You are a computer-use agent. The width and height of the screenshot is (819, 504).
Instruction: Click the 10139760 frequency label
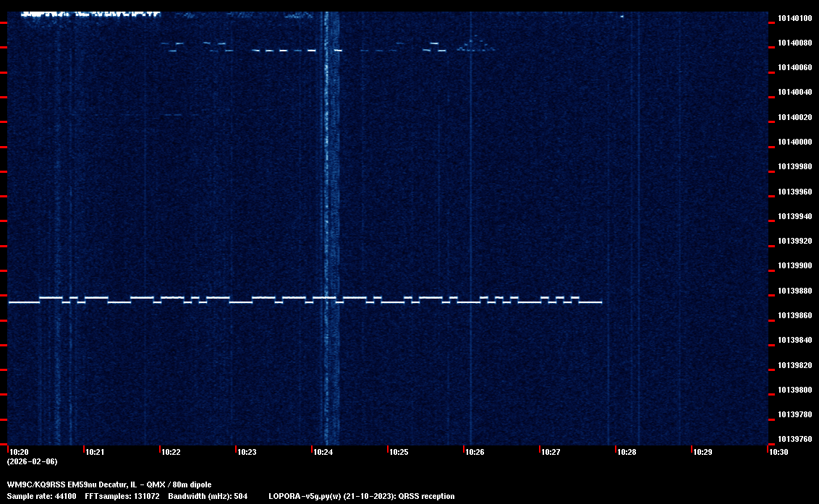coord(794,439)
